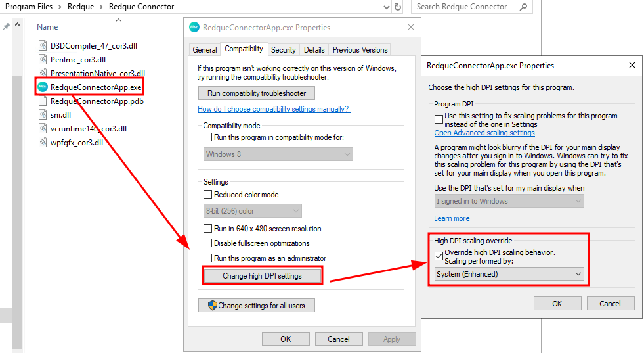
Task: Enable Run this program in compatibility mode
Action: [208, 137]
